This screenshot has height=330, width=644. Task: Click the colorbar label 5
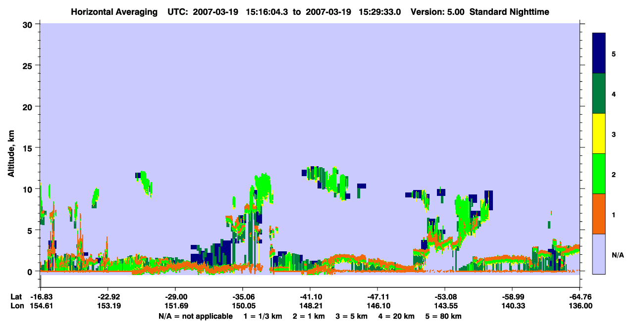click(x=614, y=53)
